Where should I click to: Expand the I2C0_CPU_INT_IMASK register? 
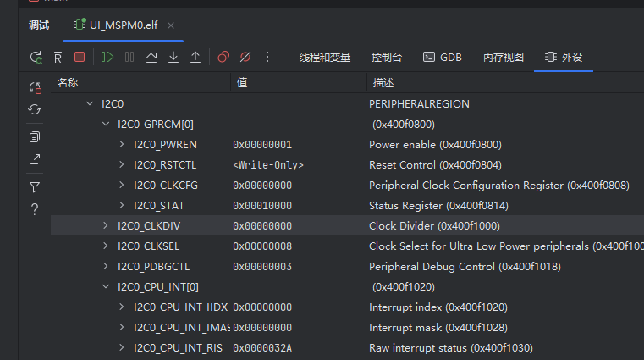pyautogui.click(x=122, y=327)
